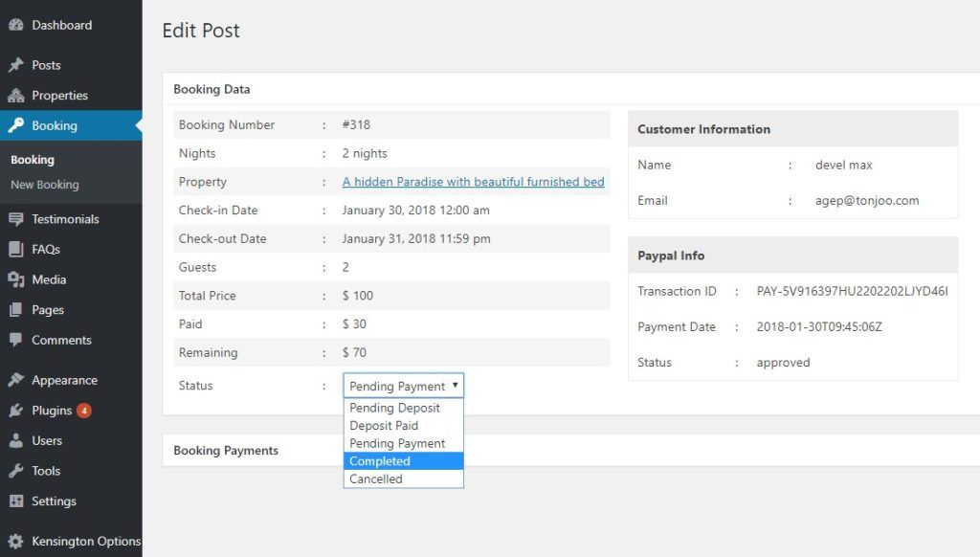Screen dimensions: 980x557
Task: Click the Testimonials speech icon
Action: [16, 219]
